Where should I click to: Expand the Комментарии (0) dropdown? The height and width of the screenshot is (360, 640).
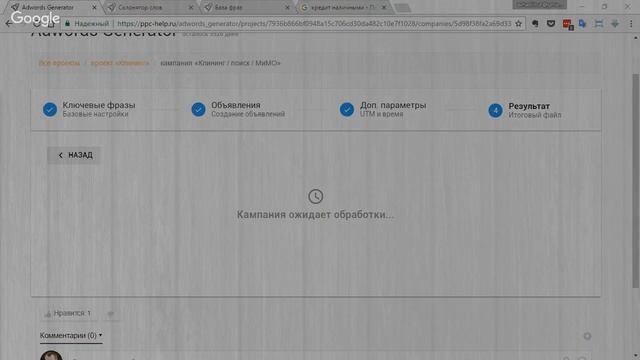tap(71, 336)
